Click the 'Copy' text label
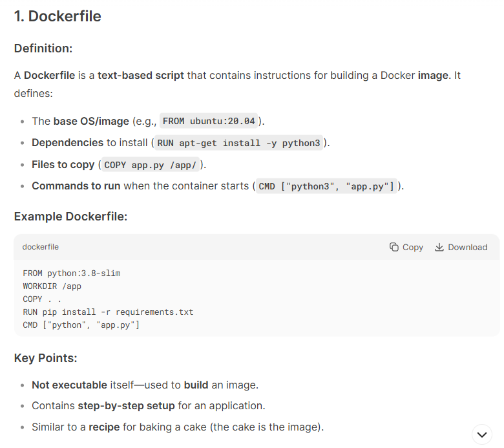The height and width of the screenshot is (448, 504). (413, 247)
